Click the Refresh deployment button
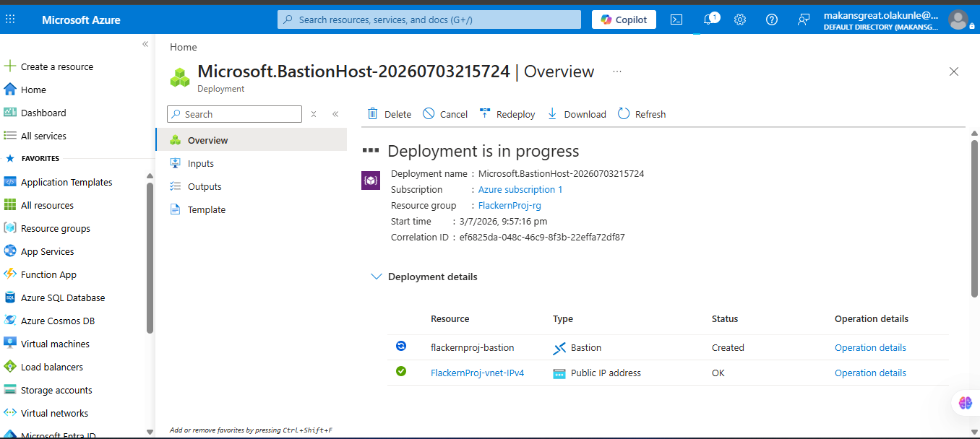This screenshot has width=980, height=439. click(642, 114)
